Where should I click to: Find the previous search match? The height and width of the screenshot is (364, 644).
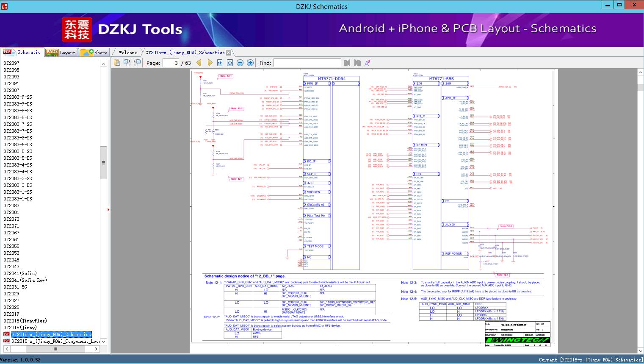347,63
